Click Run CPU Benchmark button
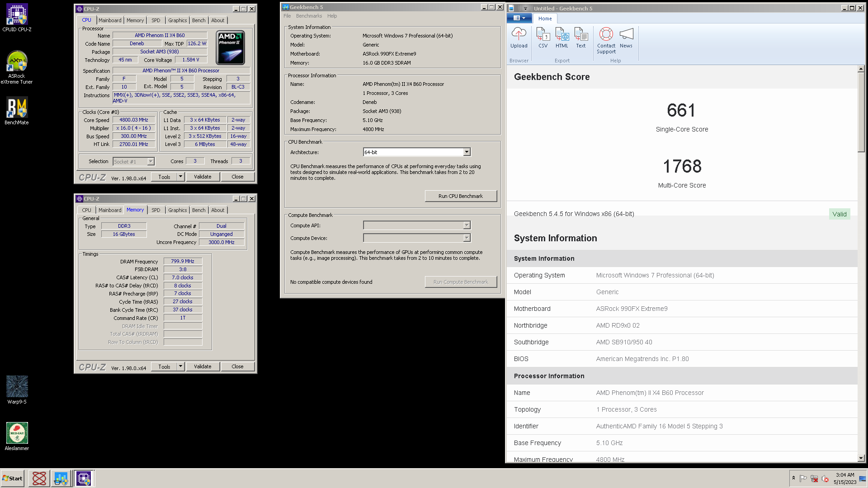 pyautogui.click(x=461, y=196)
